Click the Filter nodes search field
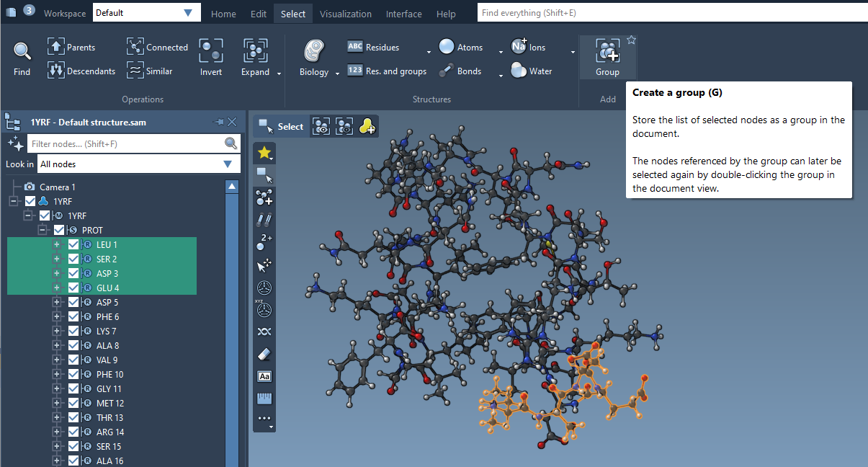This screenshot has width=868, height=467. [126, 144]
